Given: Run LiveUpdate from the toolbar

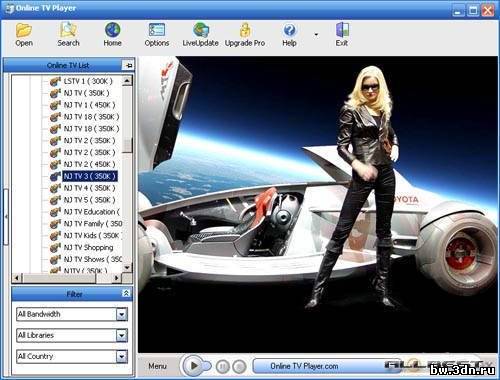Looking at the screenshot, I should [x=200, y=34].
